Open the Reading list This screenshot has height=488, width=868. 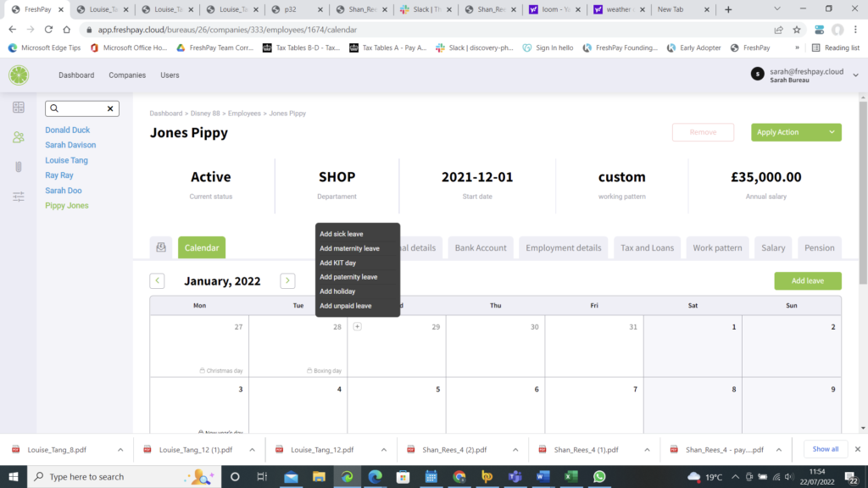pyautogui.click(x=835, y=47)
